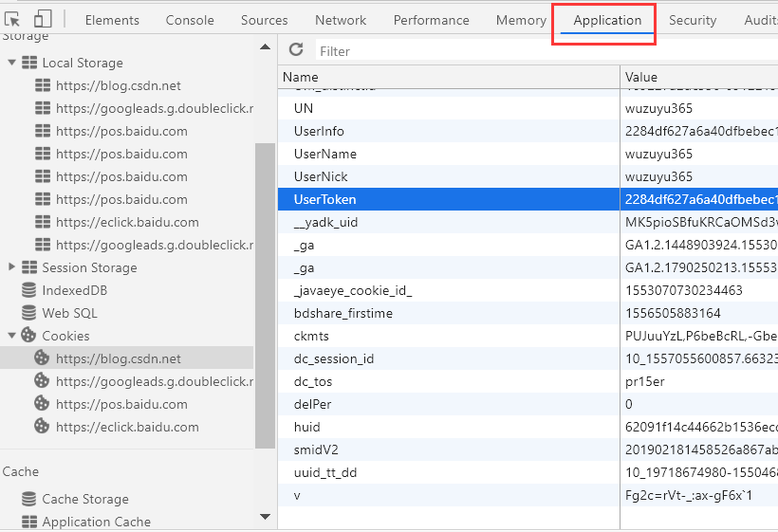This screenshot has height=532, width=778.
Task: Click the pr15er value cell
Action: pyautogui.click(x=699, y=381)
